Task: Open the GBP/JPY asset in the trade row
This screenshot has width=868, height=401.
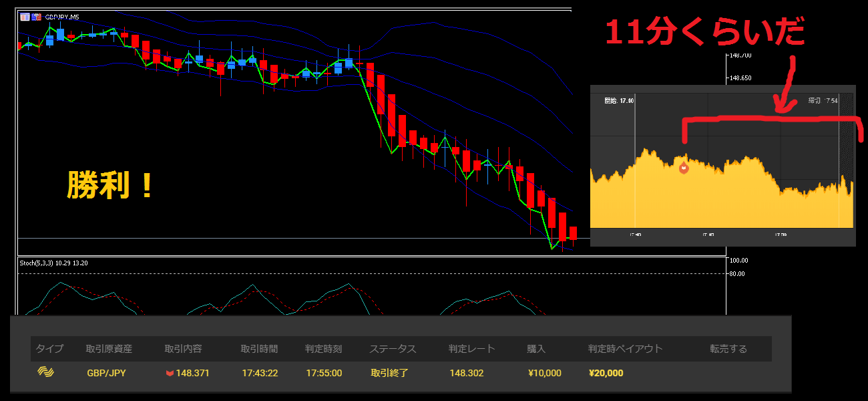Action: (106, 373)
